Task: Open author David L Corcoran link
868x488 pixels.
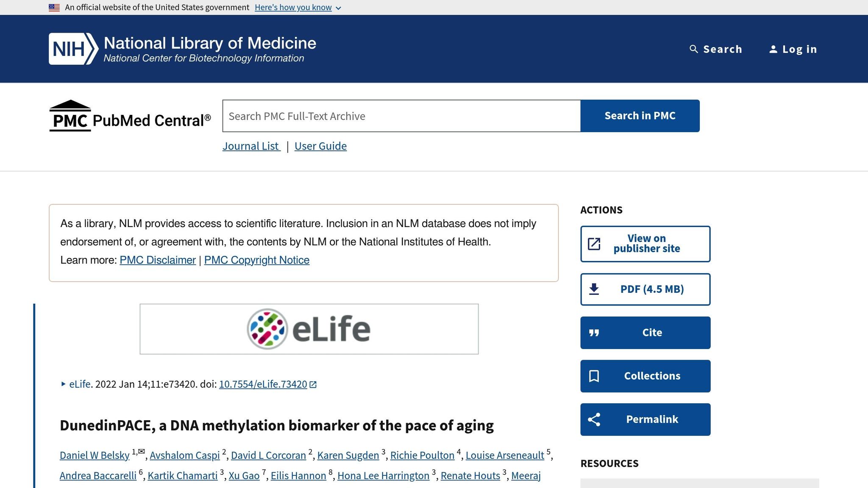Action: tap(268, 455)
